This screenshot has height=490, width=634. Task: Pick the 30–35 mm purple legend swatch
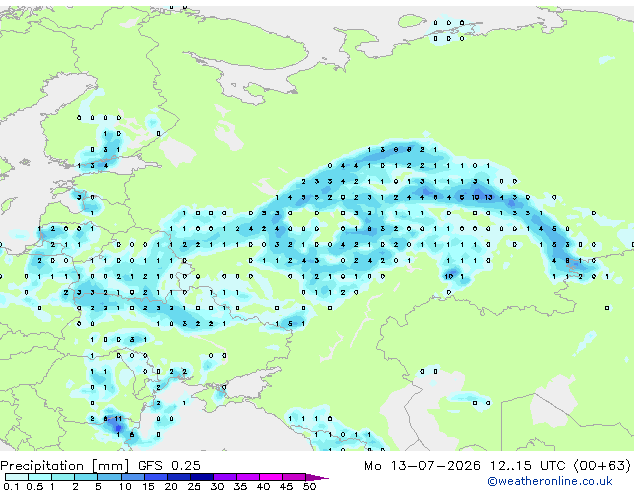224,477
